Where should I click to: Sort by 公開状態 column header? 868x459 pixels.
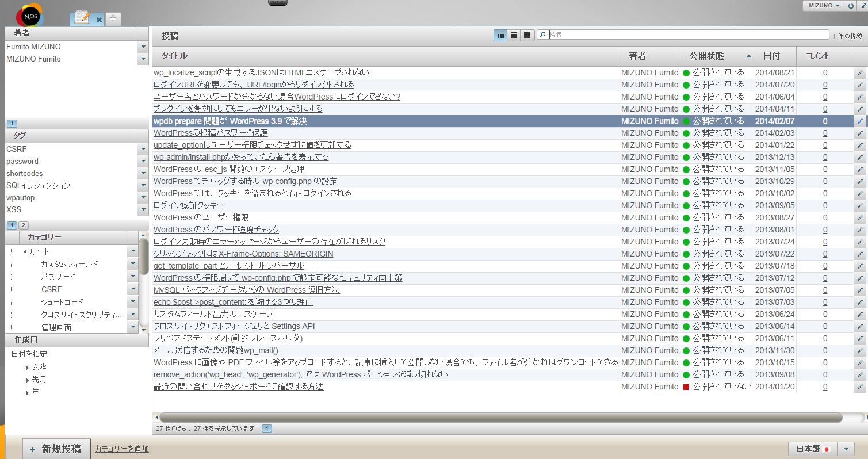click(717, 56)
